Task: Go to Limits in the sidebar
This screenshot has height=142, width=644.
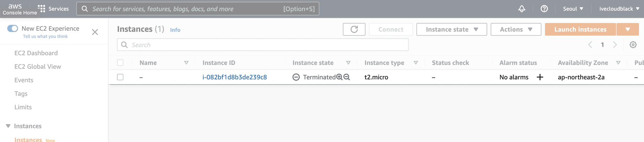Action: coord(23,107)
